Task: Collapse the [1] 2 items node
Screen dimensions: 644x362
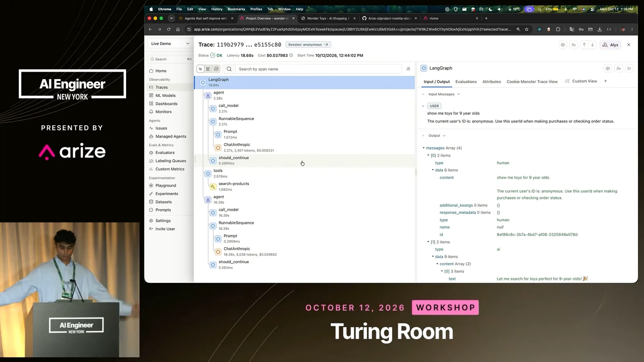Action: (428, 242)
